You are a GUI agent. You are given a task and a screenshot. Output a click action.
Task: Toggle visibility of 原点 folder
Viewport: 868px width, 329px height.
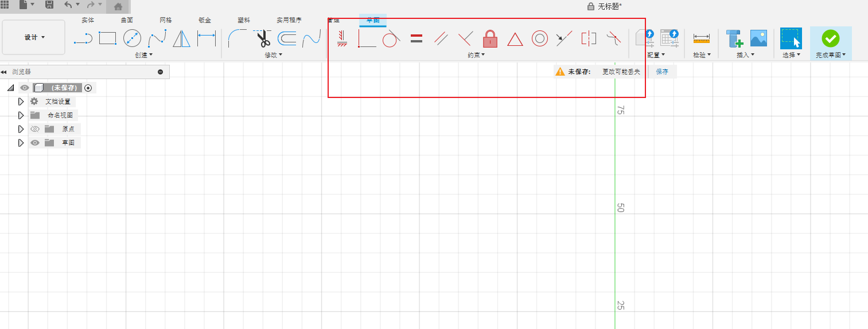[35, 129]
